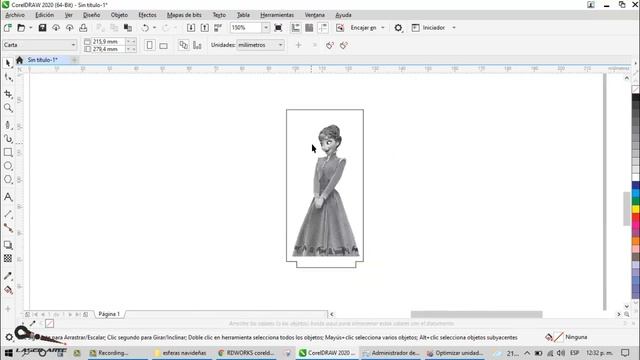Select the Artistic Media tool

click(8, 139)
